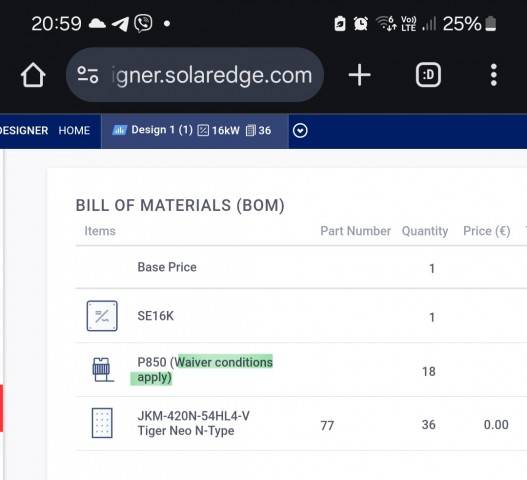Click the Price (€) column header

(x=487, y=231)
